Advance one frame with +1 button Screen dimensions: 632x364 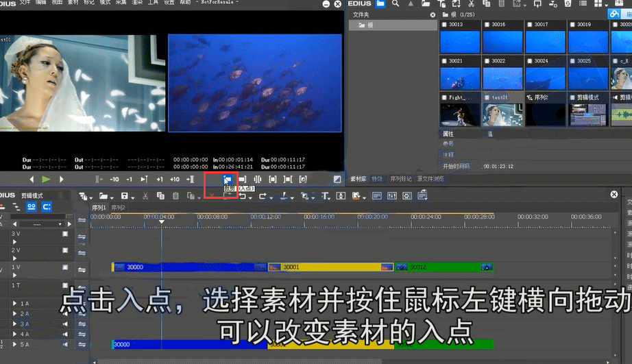click(160, 180)
